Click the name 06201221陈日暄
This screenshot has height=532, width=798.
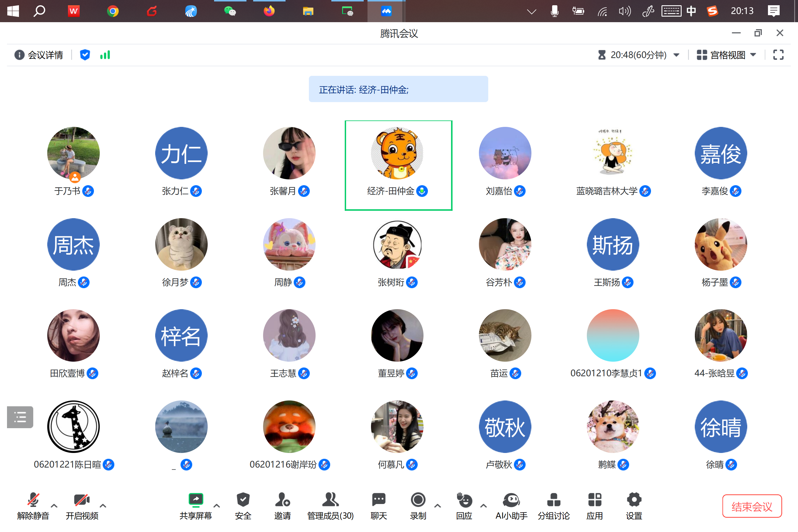[67, 465]
